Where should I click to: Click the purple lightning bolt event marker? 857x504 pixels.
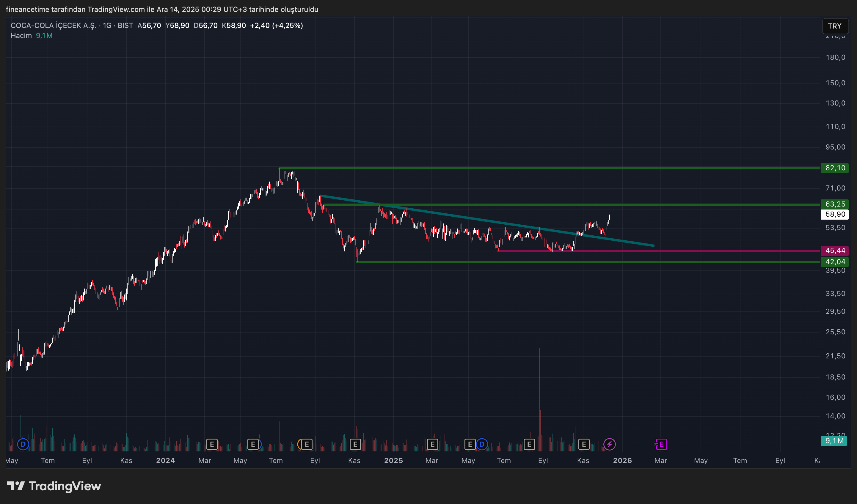point(609,444)
